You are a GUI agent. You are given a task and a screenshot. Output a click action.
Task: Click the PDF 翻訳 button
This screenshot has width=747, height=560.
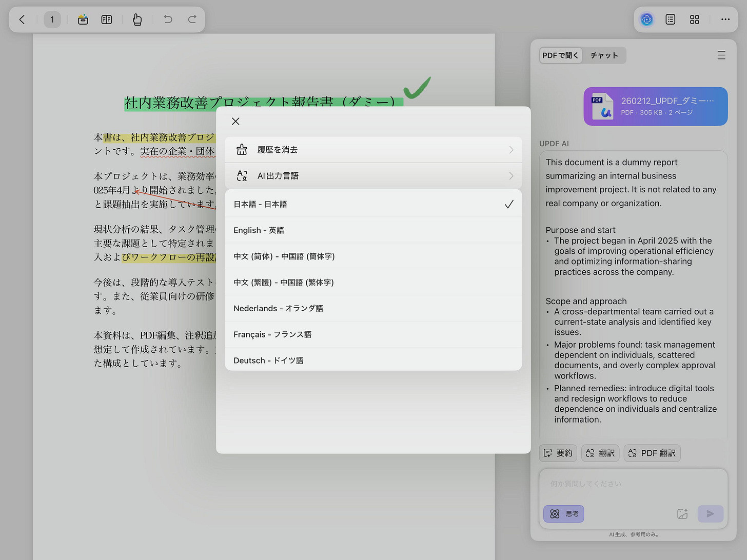652,453
